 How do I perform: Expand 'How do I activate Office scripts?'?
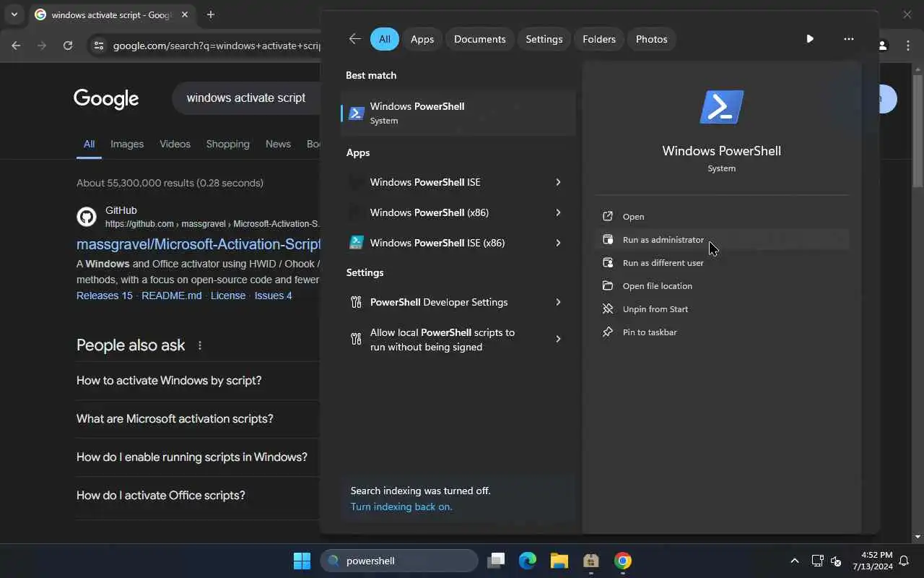point(198,496)
